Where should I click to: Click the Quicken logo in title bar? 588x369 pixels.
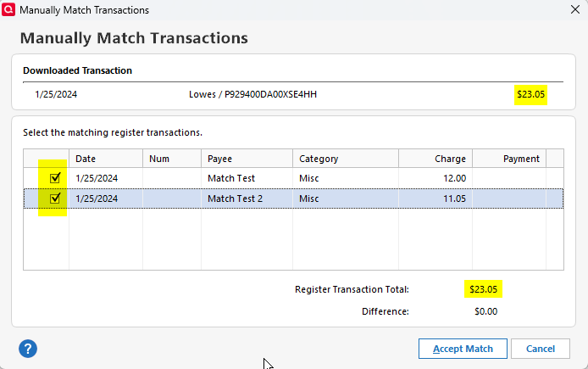click(x=9, y=10)
